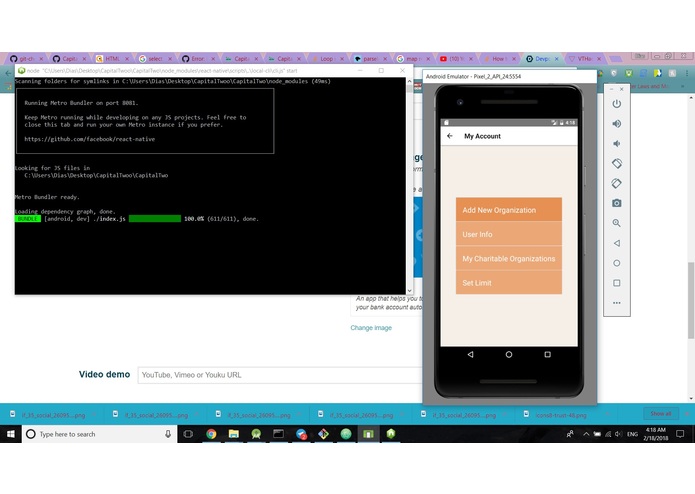The height and width of the screenshot is (494, 695).
Task: Click the emulator toolbar home circle icon
Action: [617, 263]
